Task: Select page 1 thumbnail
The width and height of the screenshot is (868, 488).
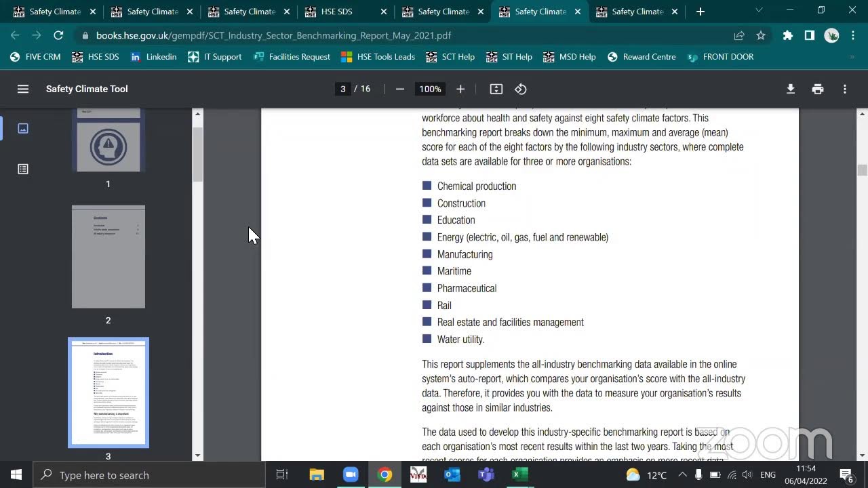Action: pos(108,140)
